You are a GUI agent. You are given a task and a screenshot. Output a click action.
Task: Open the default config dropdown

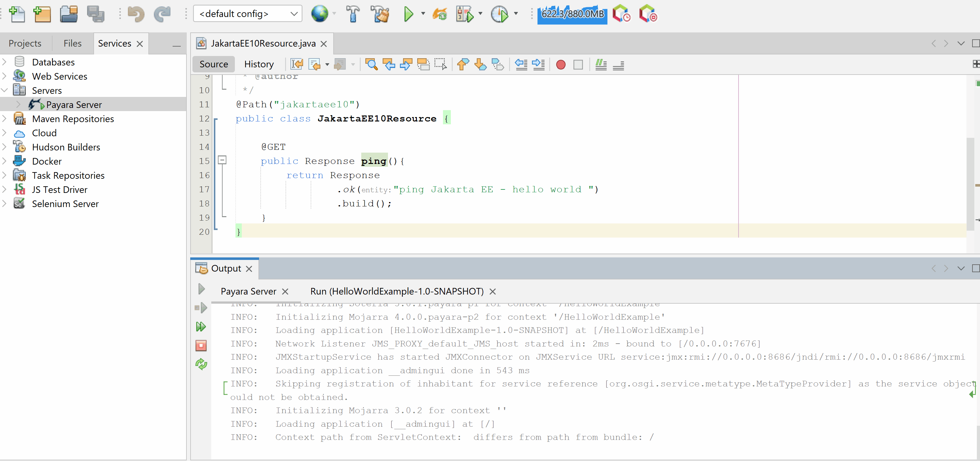click(248, 14)
